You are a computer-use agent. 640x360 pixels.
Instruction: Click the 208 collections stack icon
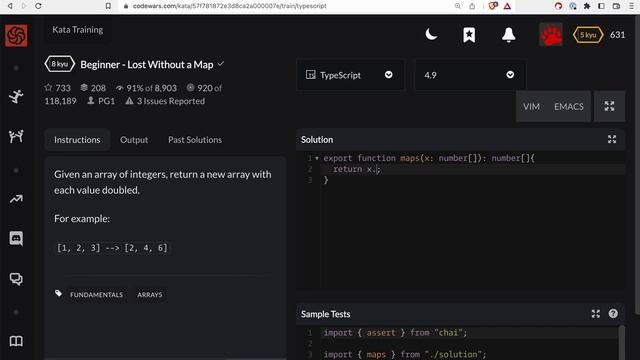tap(84, 87)
